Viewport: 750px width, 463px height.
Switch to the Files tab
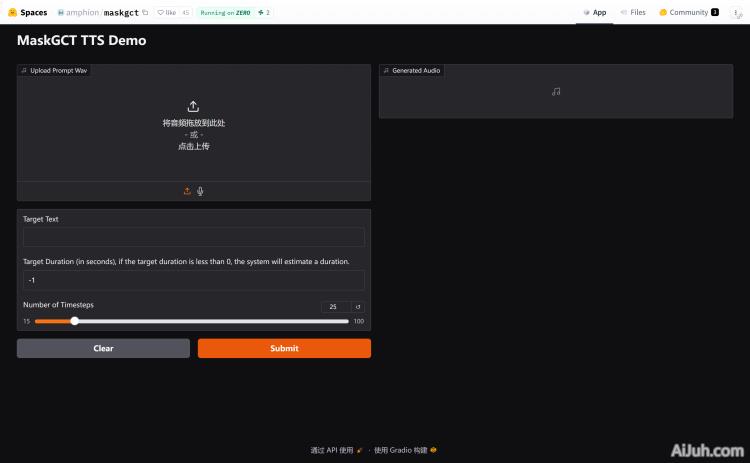point(632,13)
